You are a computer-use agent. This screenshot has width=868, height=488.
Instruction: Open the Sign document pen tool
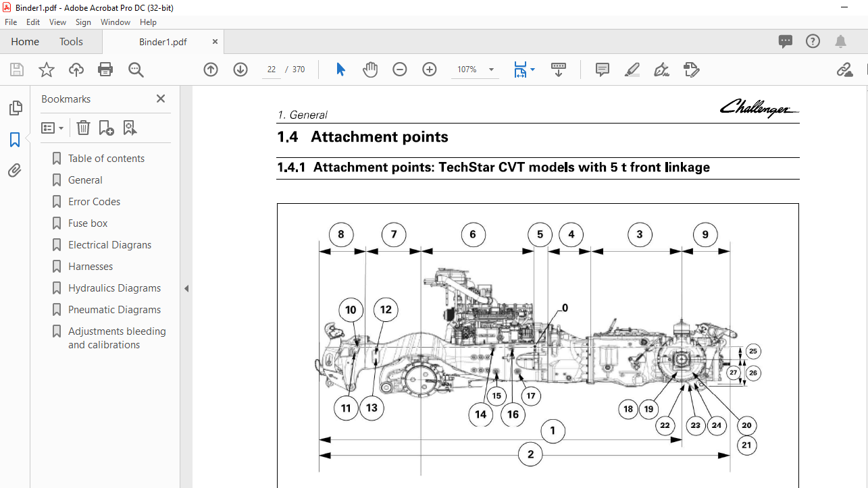click(x=662, y=70)
